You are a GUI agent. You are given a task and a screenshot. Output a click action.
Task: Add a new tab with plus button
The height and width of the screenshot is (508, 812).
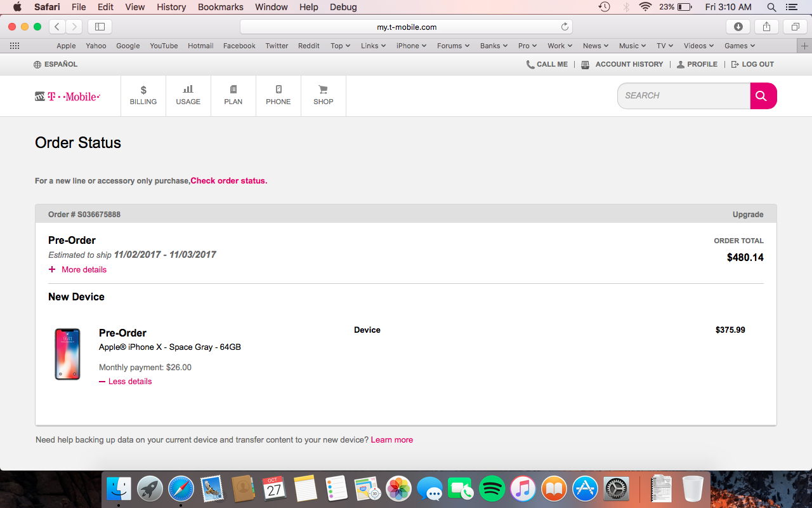tap(804, 46)
